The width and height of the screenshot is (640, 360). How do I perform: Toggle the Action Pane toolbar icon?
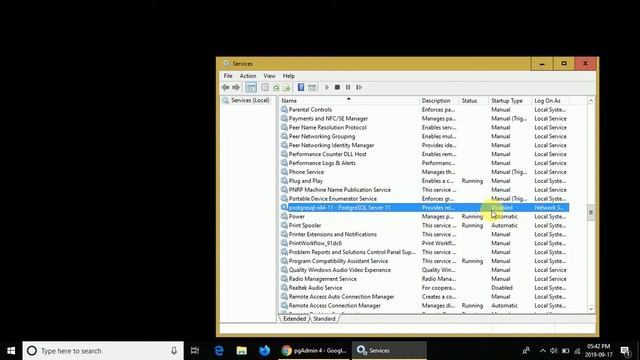[312, 87]
